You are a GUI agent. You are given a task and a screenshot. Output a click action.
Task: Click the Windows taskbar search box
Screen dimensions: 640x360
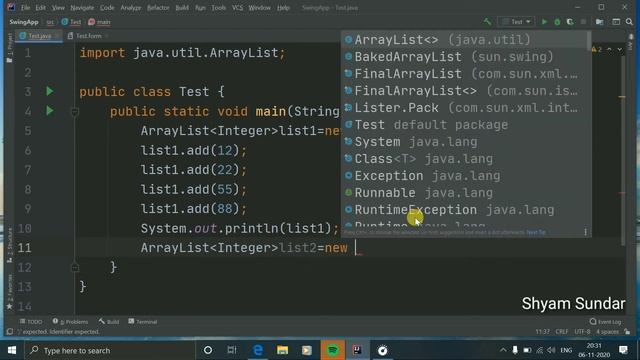(x=109, y=350)
